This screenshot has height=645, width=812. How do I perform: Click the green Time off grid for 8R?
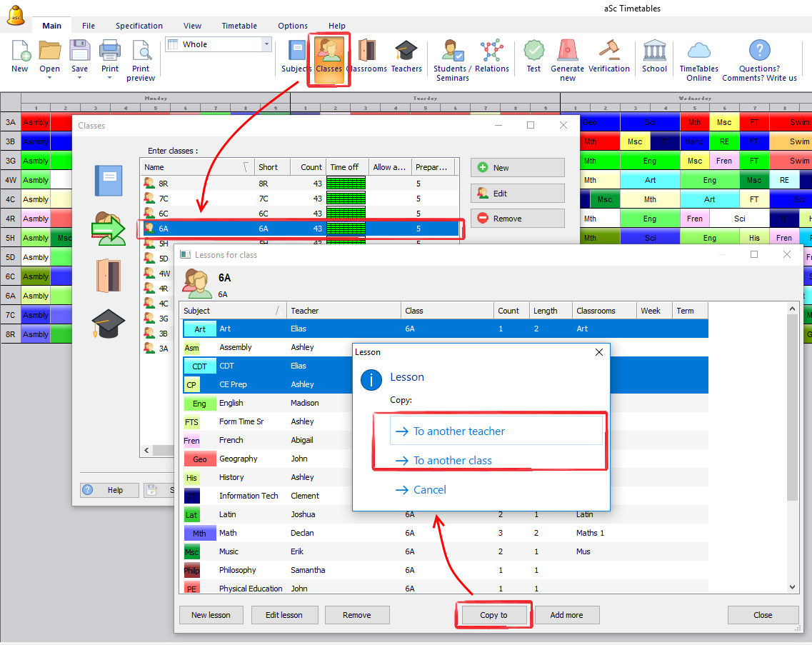coord(346,184)
